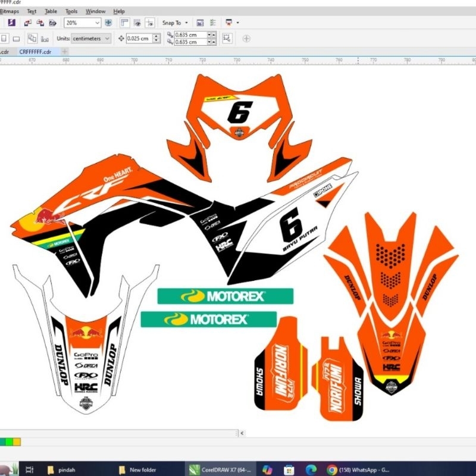The width and height of the screenshot is (476, 476).
Task: Click the nudge distance field showing 0.025 cm
Action: [x=138, y=38]
